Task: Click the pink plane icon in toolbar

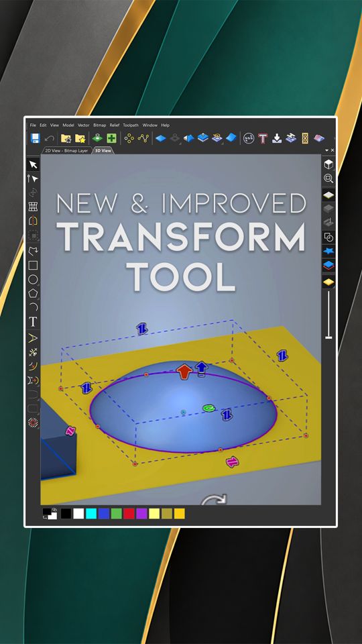Action: pyautogui.click(x=319, y=138)
